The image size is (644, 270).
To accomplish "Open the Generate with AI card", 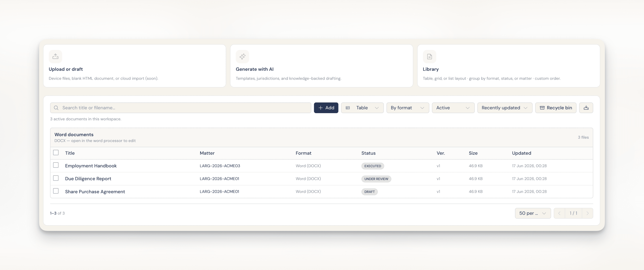I will (x=322, y=66).
